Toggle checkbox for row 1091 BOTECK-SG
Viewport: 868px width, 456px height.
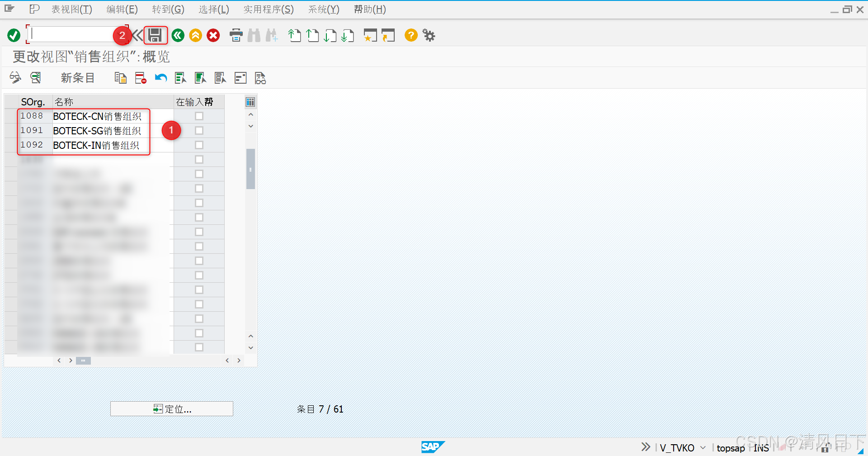tap(199, 131)
